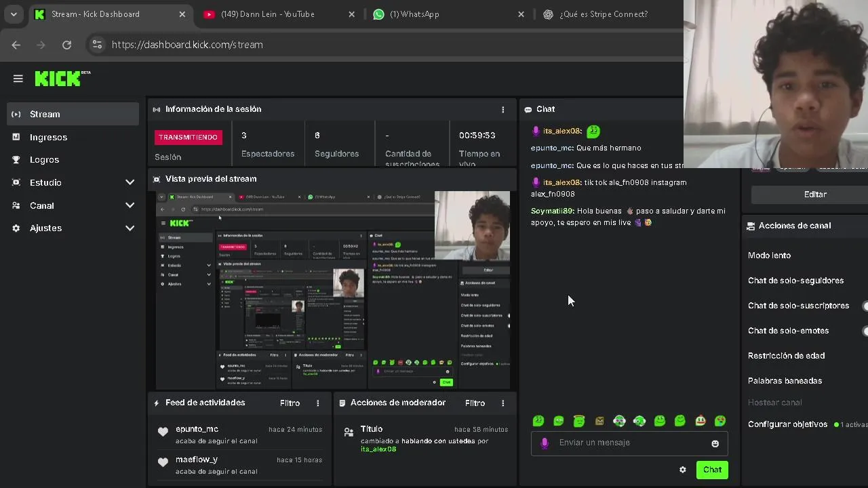Focus the Enviar un mensaje input field

click(x=629, y=443)
